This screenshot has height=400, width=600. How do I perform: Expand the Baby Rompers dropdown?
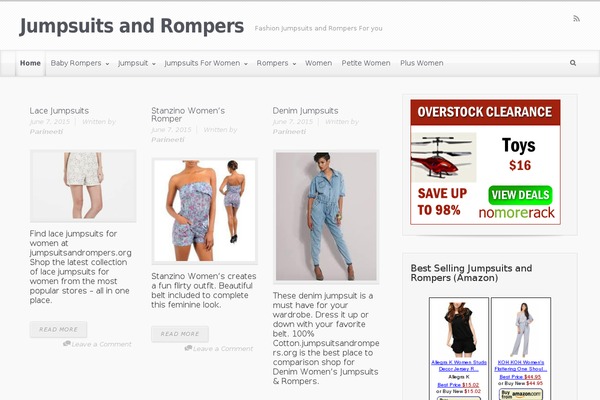click(80, 63)
